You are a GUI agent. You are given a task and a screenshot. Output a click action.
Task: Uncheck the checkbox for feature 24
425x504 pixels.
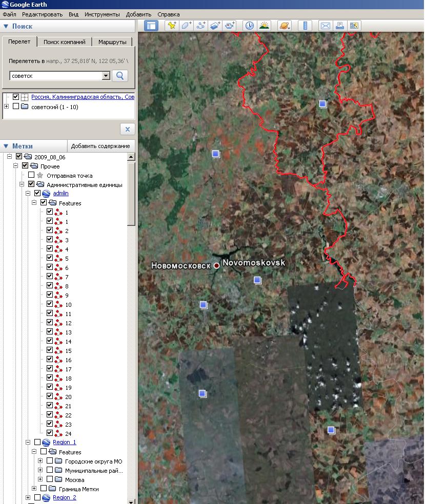tap(50, 433)
